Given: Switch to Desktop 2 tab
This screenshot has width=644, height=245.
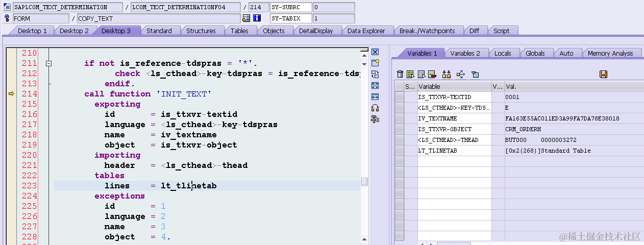Looking at the screenshot, I should 74,31.
